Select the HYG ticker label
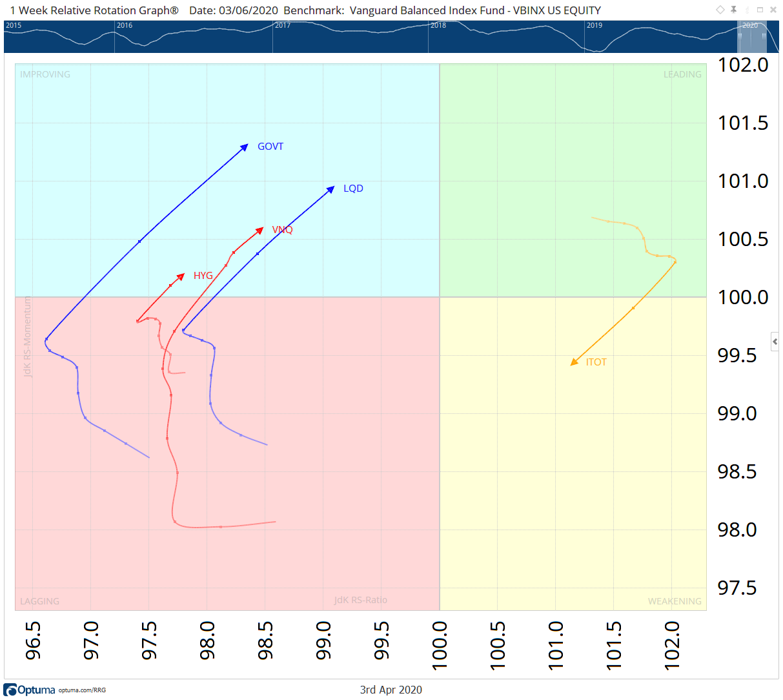783x700 pixels. click(203, 275)
